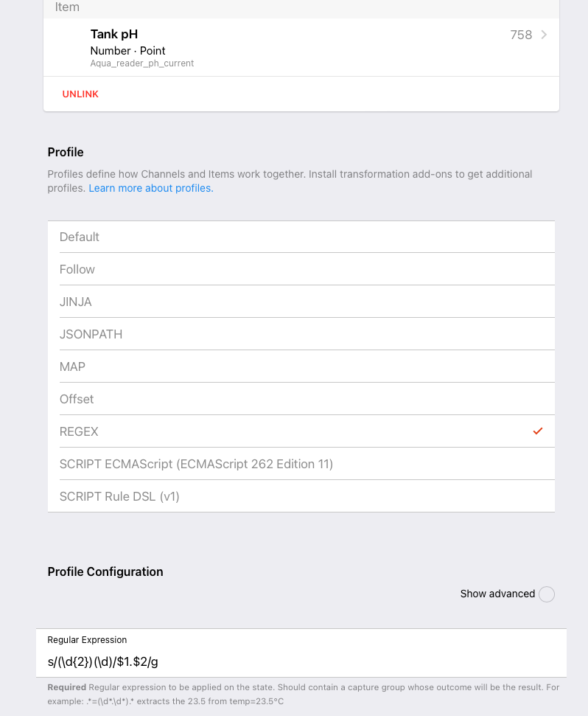
Task: Click the Number · Point item type text
Action: point(127,51)
